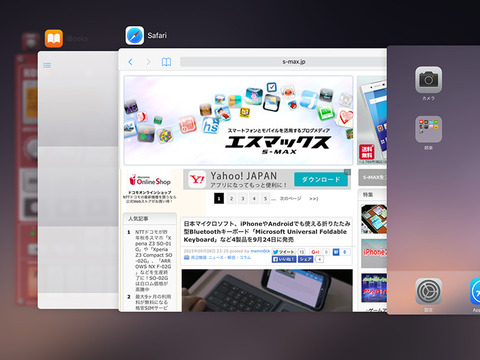480x360 pixels.
Task: Open the Safari app icon in switcher
Action: coord(135,35)
